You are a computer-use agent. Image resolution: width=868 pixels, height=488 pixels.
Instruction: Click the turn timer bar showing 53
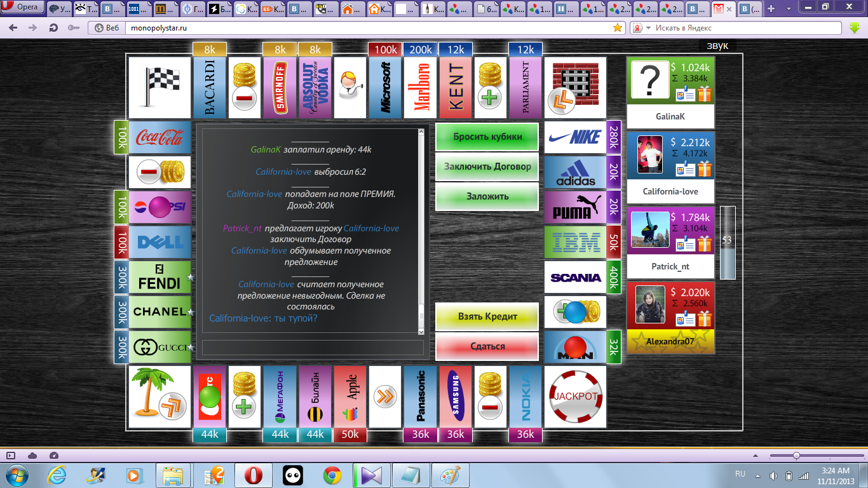727,242
